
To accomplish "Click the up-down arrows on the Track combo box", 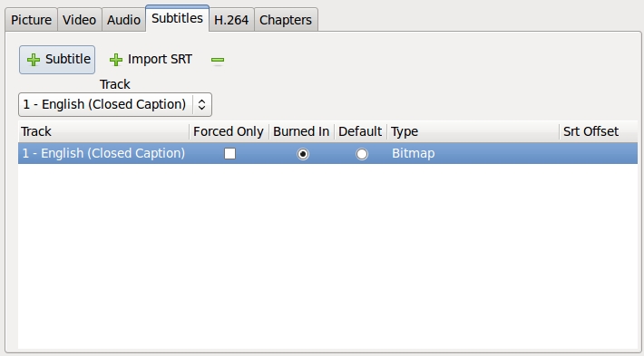I will [201, 104].
